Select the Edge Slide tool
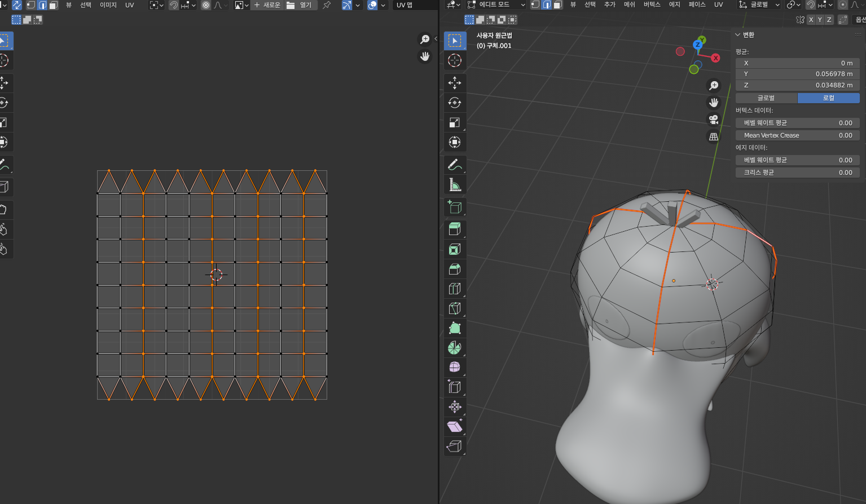The width and height of the screenshot is (866, 504). (455, 387)
